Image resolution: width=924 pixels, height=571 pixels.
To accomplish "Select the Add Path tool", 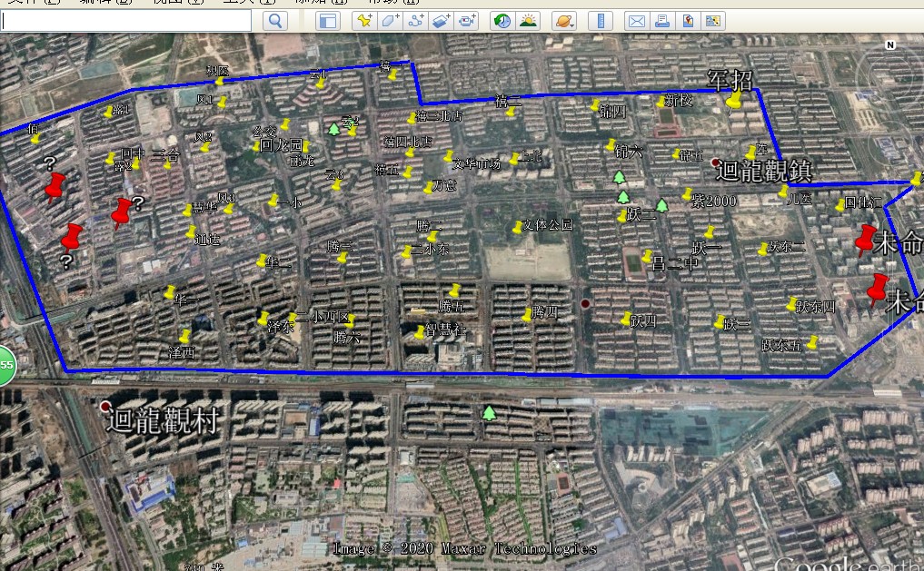I will (416, 21).
